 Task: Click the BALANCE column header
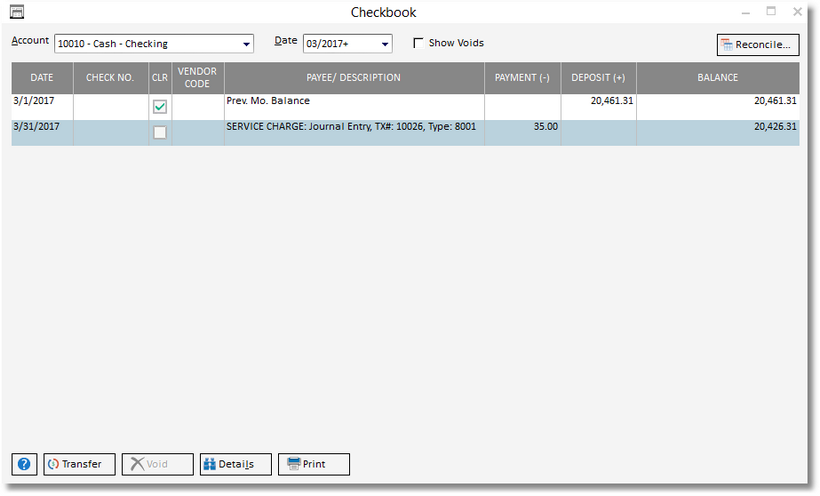717,78
